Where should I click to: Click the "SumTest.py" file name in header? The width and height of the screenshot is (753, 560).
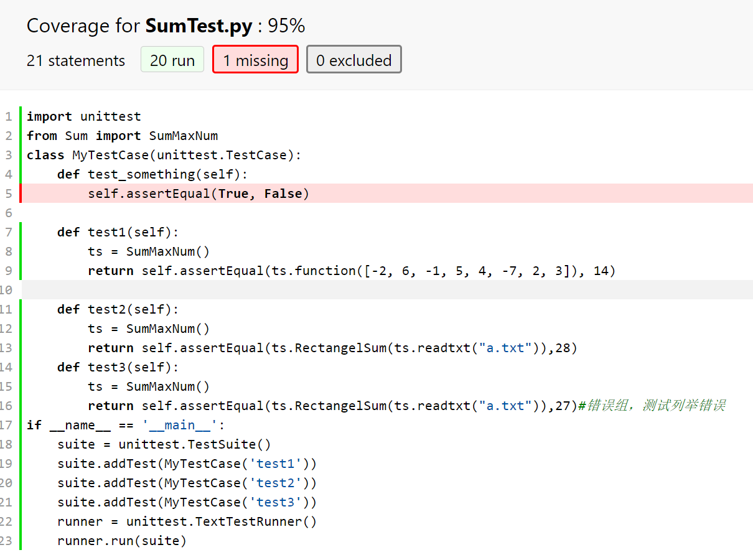point(199,26)
